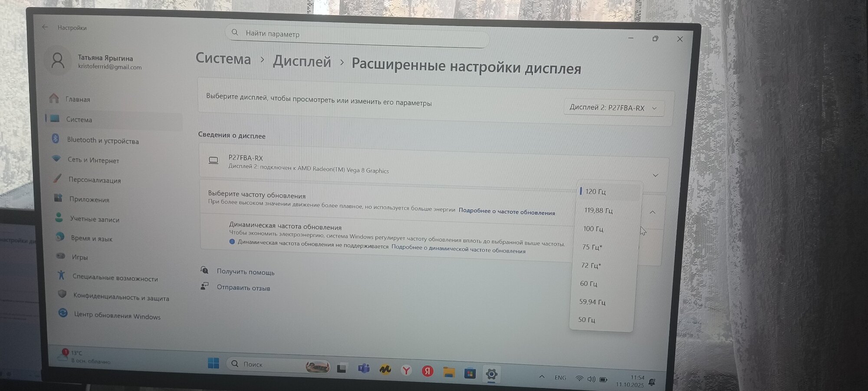The height and width of the screenshot is (391, 868).
Task: Click taskbar Поиск search box
Action: [278, 365]
